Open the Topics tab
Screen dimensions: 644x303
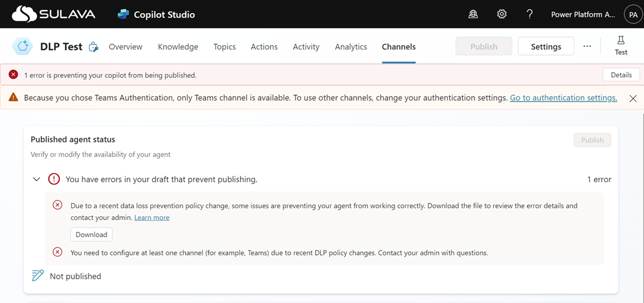tap(224, 47)
